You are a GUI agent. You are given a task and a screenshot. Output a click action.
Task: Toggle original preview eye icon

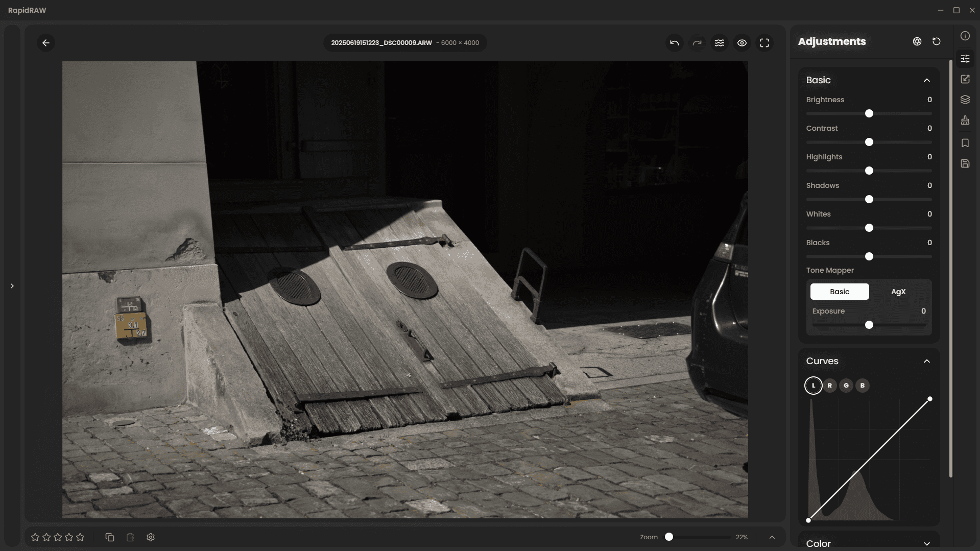tap(742, 43)
